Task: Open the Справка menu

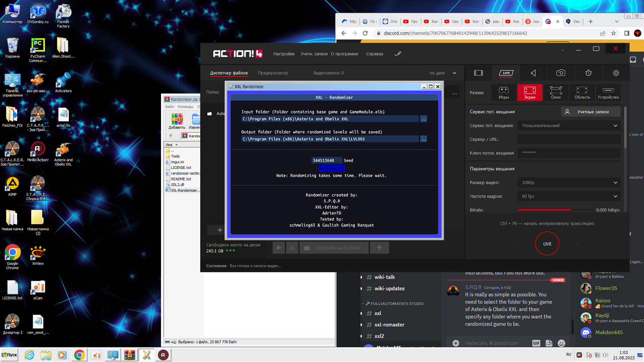Action: pyautogui.click(x=374, y=54)
